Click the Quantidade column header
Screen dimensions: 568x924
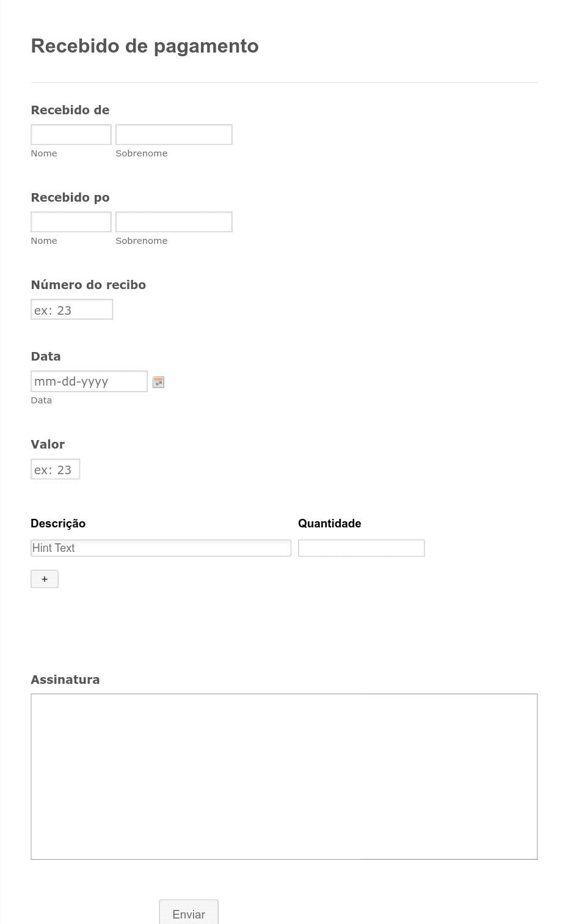tap(330, 523)
